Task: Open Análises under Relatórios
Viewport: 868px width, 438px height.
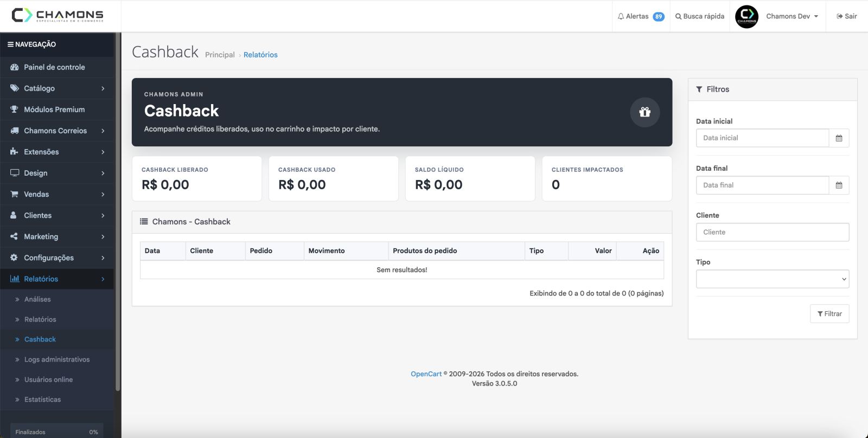Action: (x=37, y=299)
